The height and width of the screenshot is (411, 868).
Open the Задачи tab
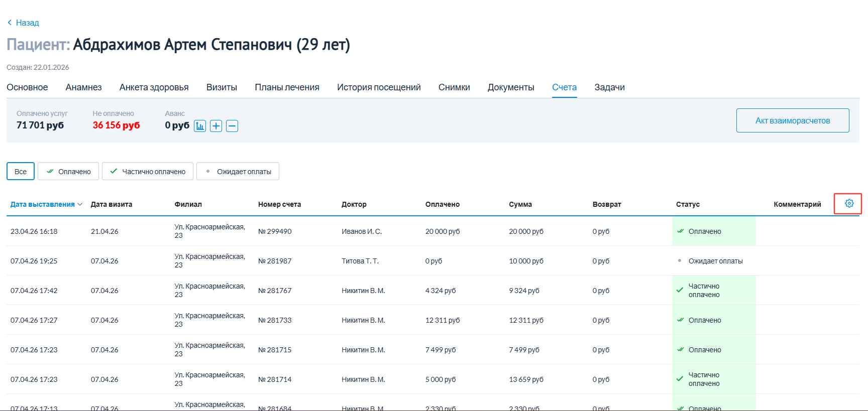(609, 87)
